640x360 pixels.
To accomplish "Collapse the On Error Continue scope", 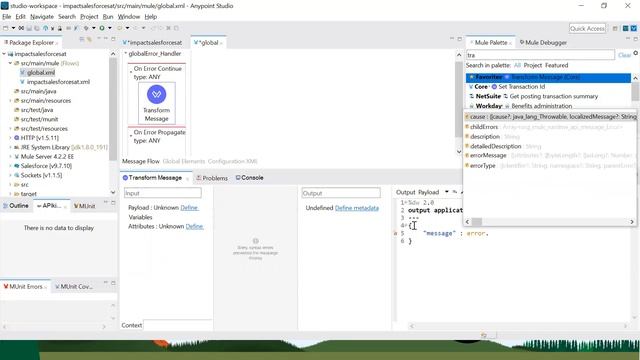I will click(x=131, y=72).
